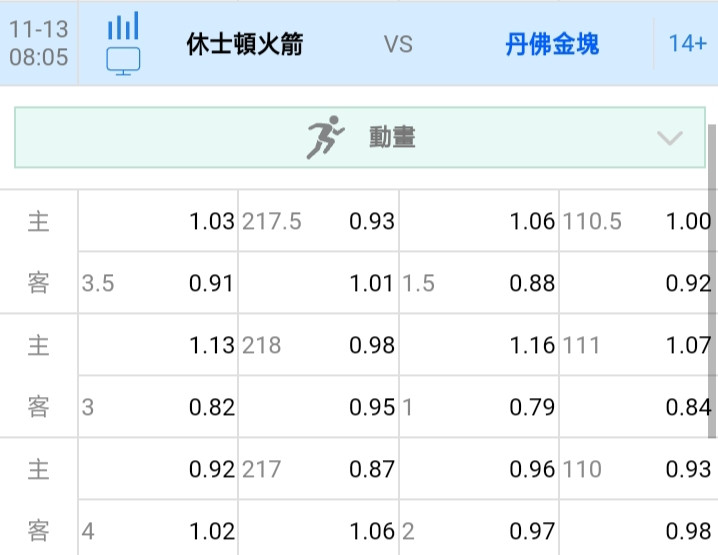
Task: Select home half handicap odds 1.06
Action: point(532,222)
